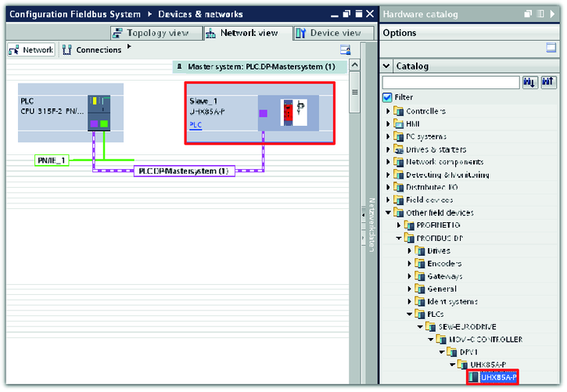567x392 pixels.
Task: Click the PLC CPU 315F-2 module icon
Action: click(99, 112)
